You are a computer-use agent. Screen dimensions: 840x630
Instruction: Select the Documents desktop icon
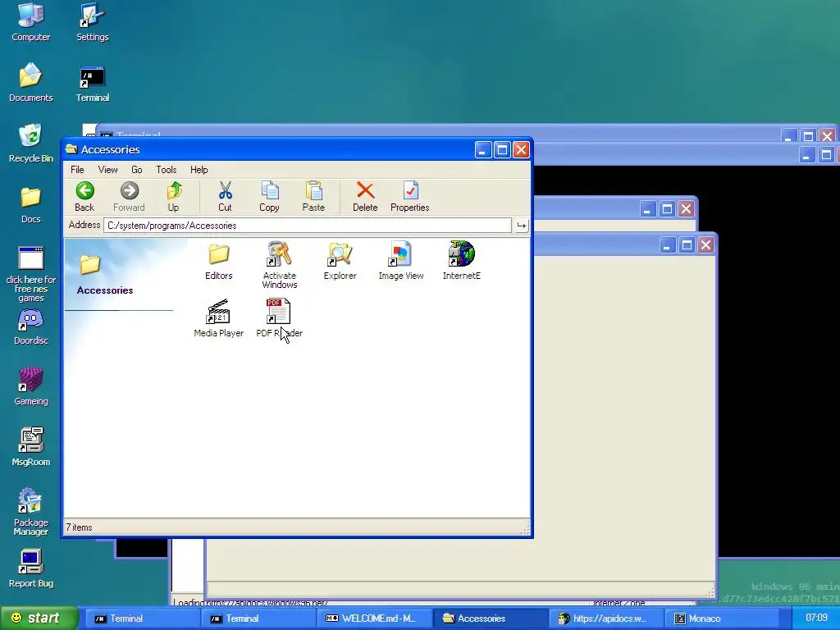pos(31,83)
